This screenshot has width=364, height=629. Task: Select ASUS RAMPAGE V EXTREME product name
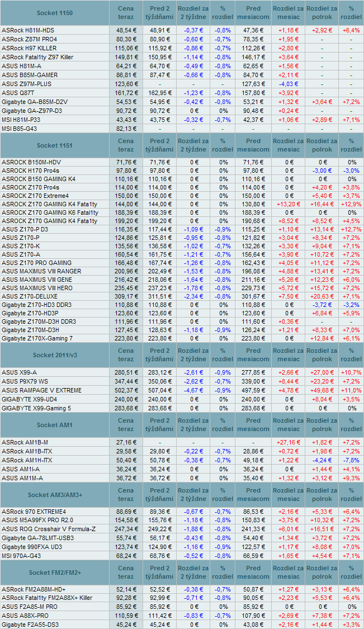click(x=41, y=390)
